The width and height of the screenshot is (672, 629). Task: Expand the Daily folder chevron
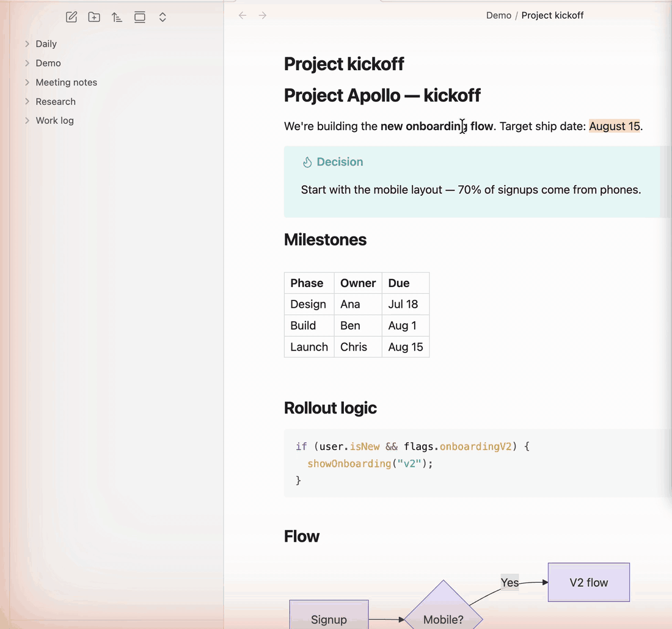click(27, 44)
